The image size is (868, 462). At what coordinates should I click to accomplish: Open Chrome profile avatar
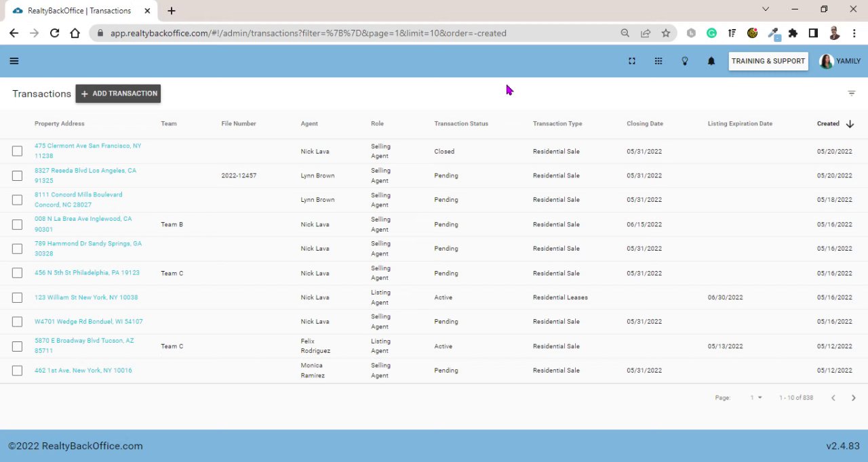click(x=834, y=33)
